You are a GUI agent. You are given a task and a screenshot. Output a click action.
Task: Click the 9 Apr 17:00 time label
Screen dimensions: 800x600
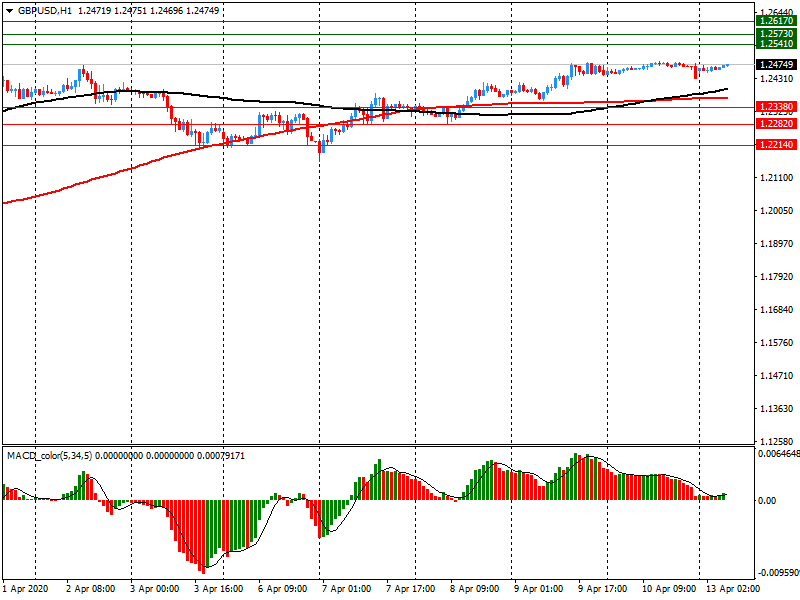[x=602, y=589]
